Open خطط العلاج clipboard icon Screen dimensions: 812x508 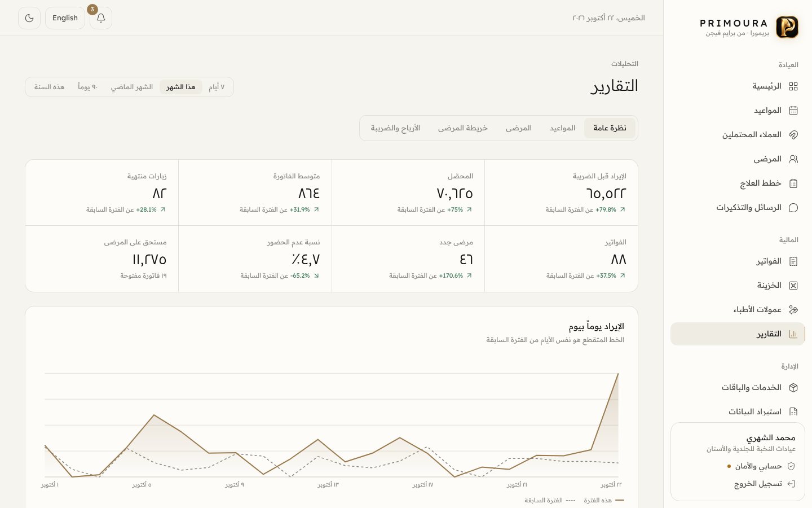(x=793, y=183)
